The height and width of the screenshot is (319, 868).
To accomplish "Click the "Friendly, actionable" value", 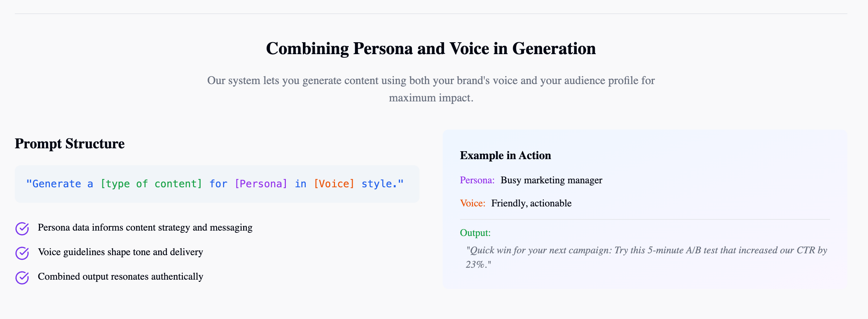I will pyautogui.click(x=531, y=203).
